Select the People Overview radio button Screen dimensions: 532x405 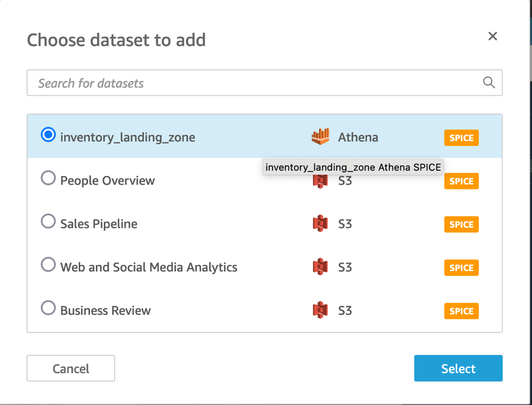click(48, 178)
